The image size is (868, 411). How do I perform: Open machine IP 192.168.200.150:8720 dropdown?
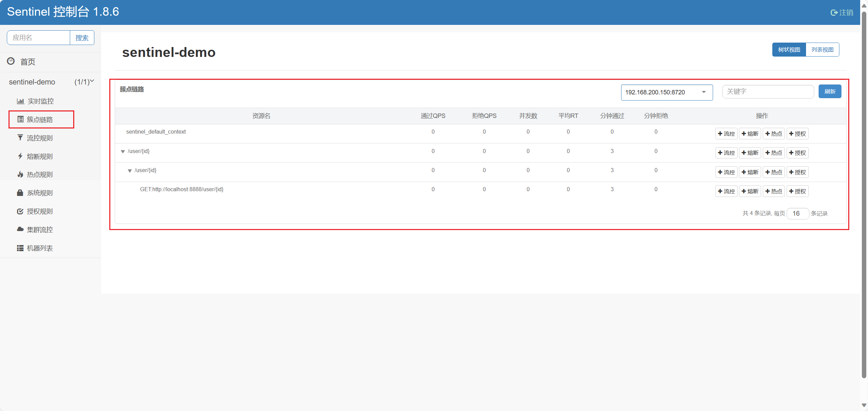click(x=666, y=92)
